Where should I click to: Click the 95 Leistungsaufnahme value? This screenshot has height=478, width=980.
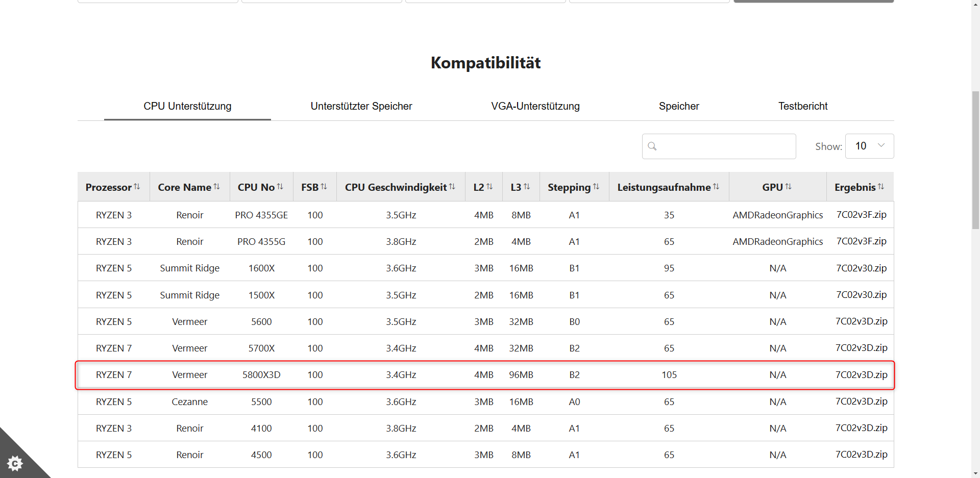click(x=669, y=268)
